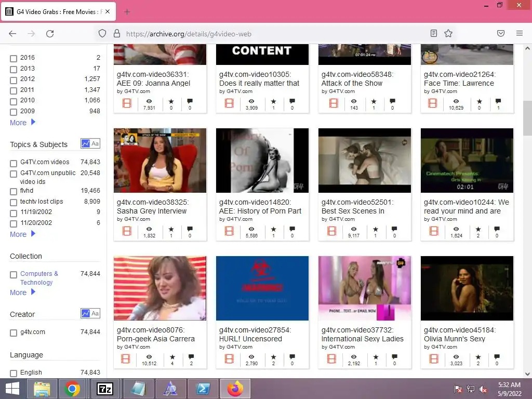Open PowerShell from the taskbar

pos(203,389)
